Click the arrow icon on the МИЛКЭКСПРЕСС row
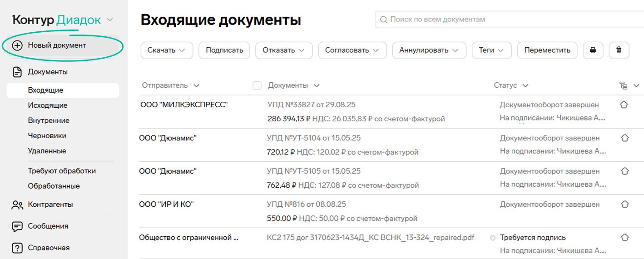The width and height of the screenshot is (644, 259). point(624,105)
